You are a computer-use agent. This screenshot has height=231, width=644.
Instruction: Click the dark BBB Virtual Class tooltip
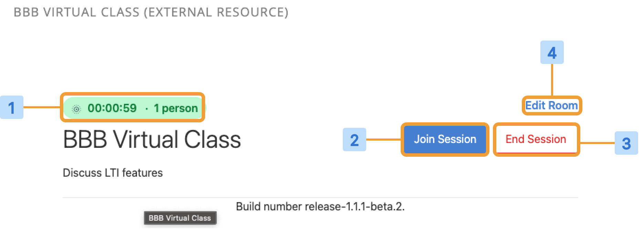click(x=180, y=218)
